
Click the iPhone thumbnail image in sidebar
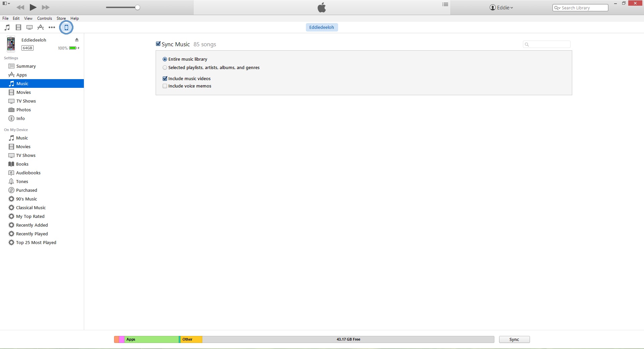click(11, 44)
